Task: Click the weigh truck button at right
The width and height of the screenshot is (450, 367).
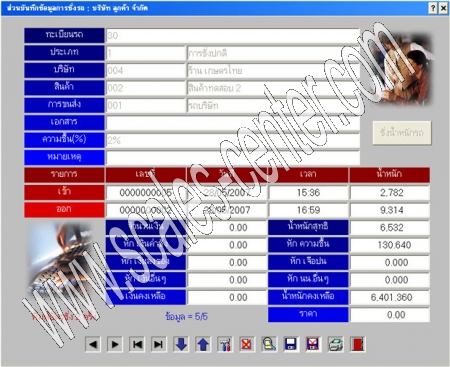Action: click(x=402, y=133)
